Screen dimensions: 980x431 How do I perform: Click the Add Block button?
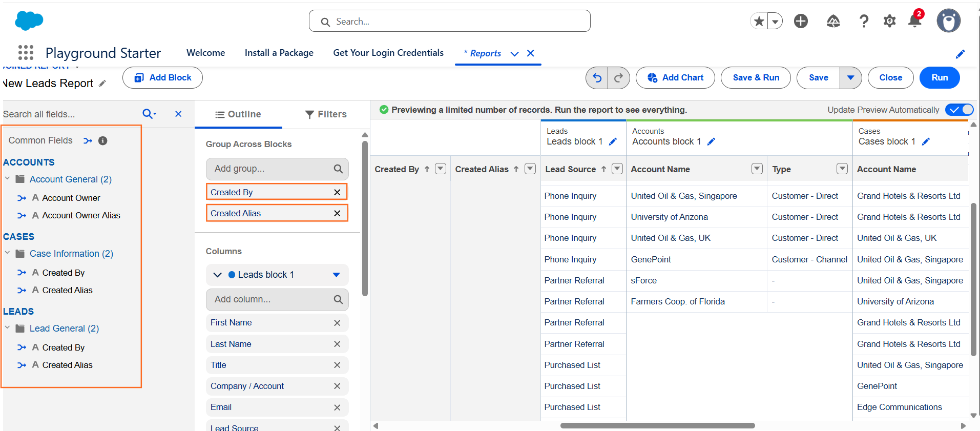[162, 78]
